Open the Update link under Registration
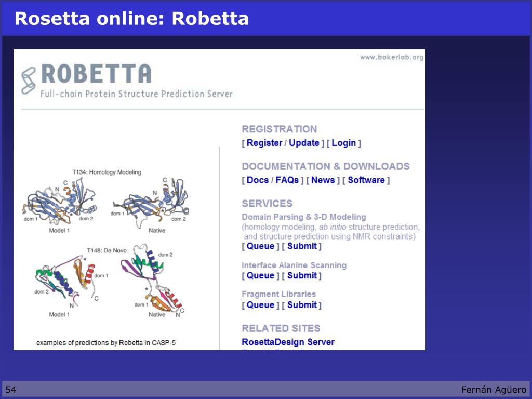532x399 pixels. coord(304,143)
